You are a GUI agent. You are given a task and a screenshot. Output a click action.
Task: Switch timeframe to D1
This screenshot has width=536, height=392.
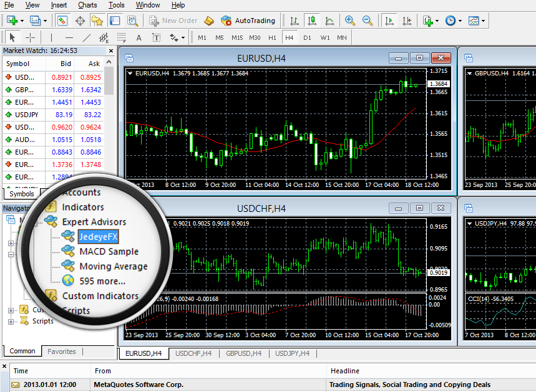308,37
